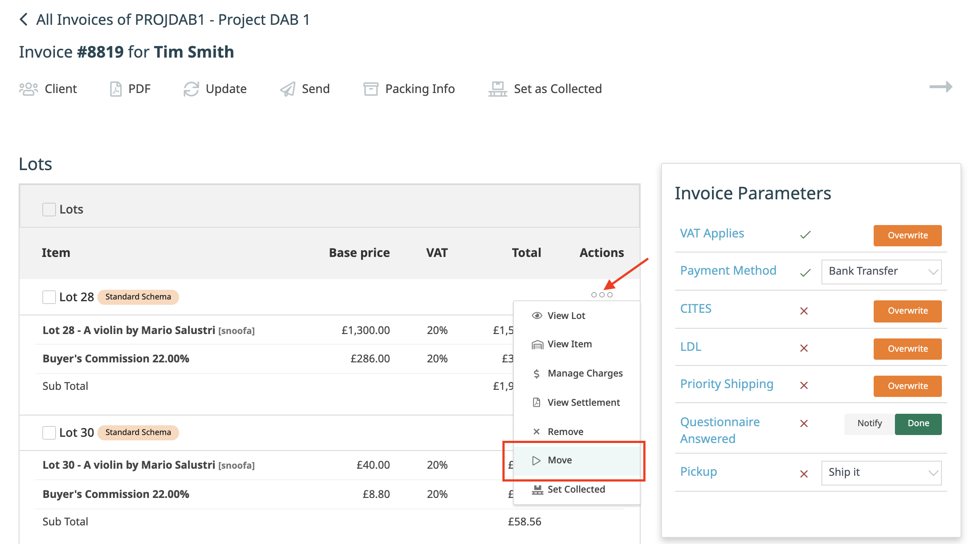
Task: Open the Priority Shipping link
Action: click(727, 384)
